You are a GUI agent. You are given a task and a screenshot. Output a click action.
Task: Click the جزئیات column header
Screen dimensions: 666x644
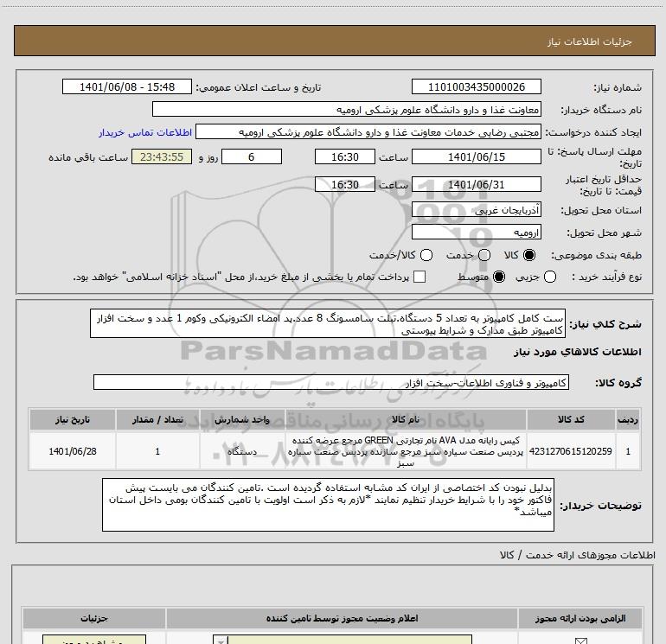(94, 618)
